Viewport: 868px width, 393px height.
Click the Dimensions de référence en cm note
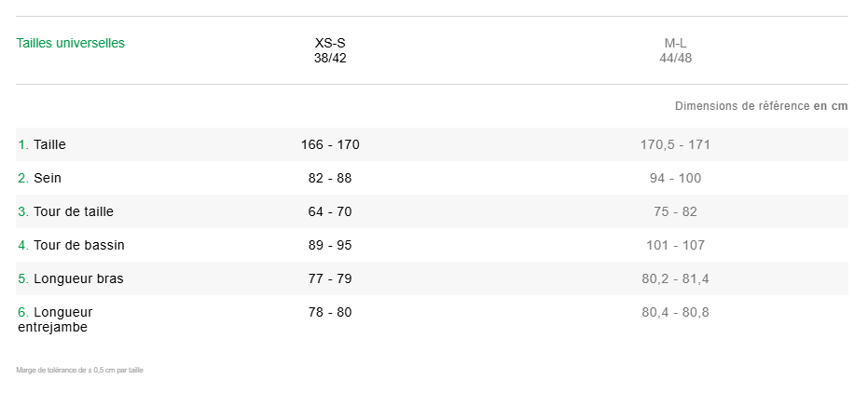click(761, 106)
